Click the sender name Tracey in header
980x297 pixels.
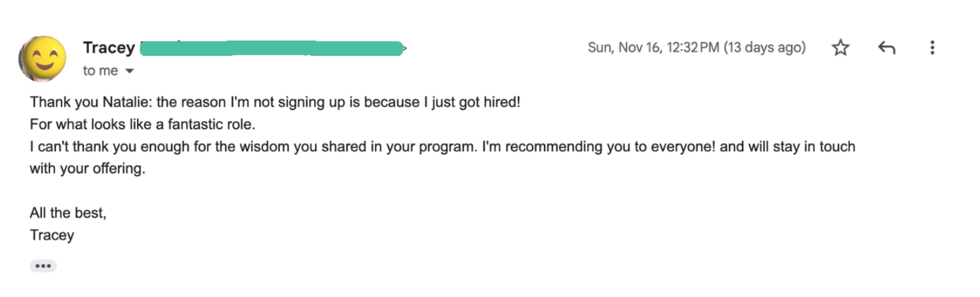point(109,48)
